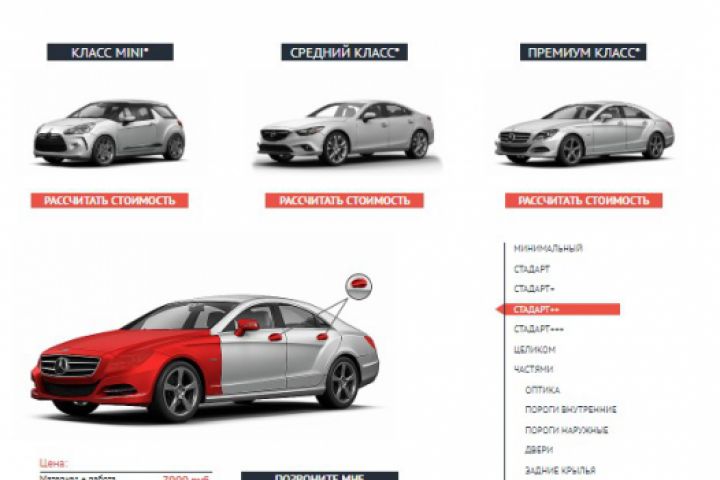
Task: Select the КЛАСС MINI category label
Action: (110, 52)
